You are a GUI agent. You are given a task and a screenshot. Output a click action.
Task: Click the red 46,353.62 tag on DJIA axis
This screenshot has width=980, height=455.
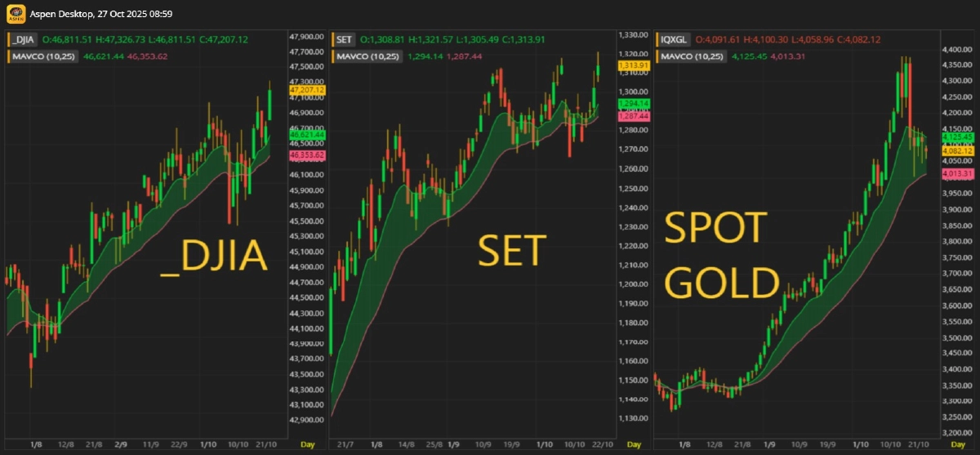point(307,154)
